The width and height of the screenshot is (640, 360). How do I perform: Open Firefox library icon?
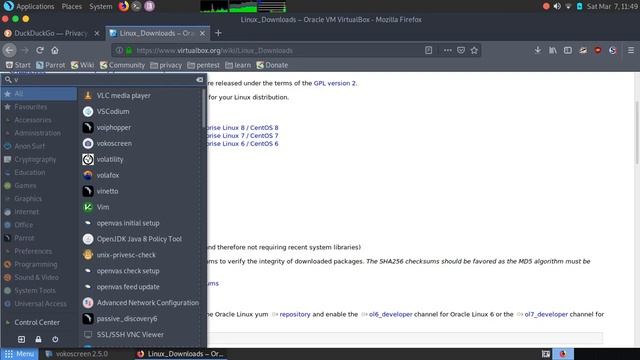[553, 50]
